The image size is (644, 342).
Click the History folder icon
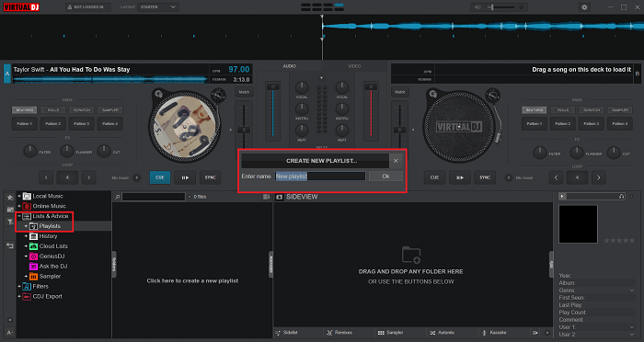[34, 236]
